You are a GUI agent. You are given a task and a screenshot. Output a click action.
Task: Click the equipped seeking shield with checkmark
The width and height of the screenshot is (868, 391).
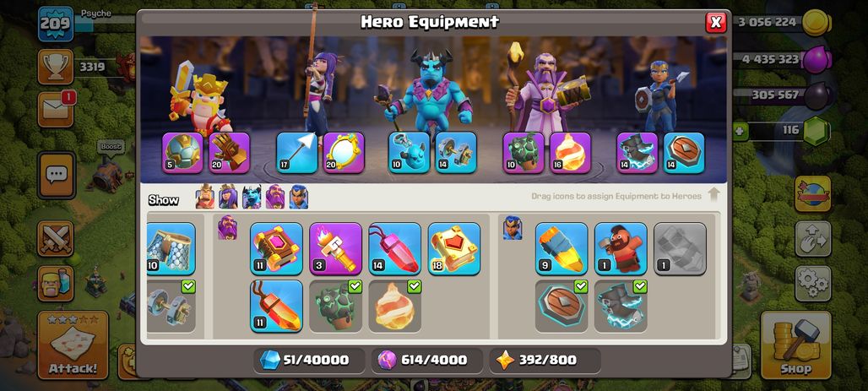561,307
